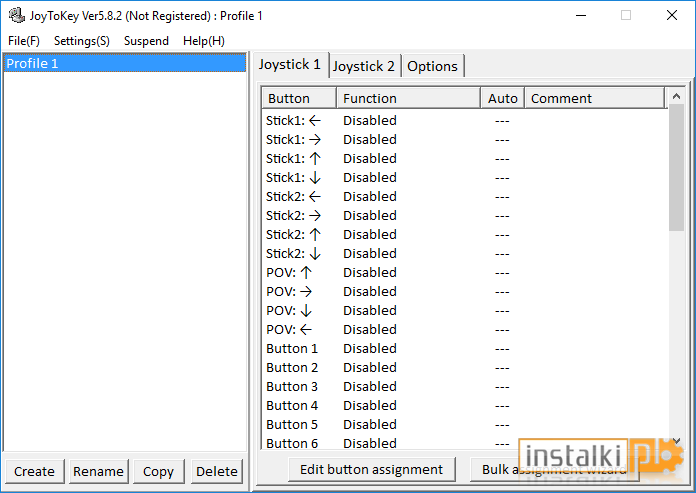Select the Button 3 row
The width and height of the screenshot is (696, 493).
tap(464, 387)
